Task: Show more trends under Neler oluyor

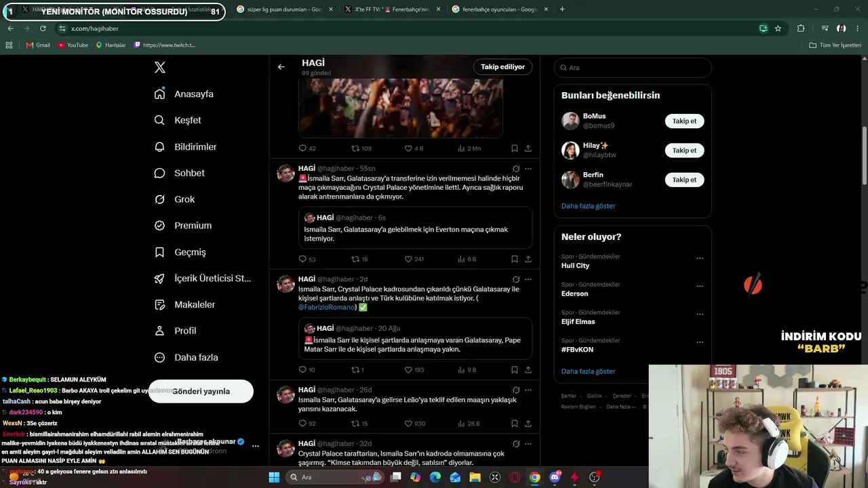Action: click(589, 371)
